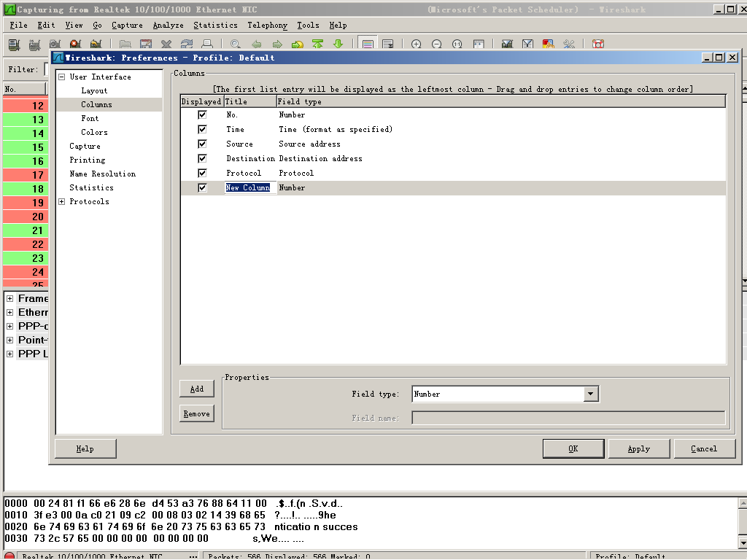Viewport: 747px width, 560px height.
Task: Expand the Point- packet detail row
Action: [9, 340]
